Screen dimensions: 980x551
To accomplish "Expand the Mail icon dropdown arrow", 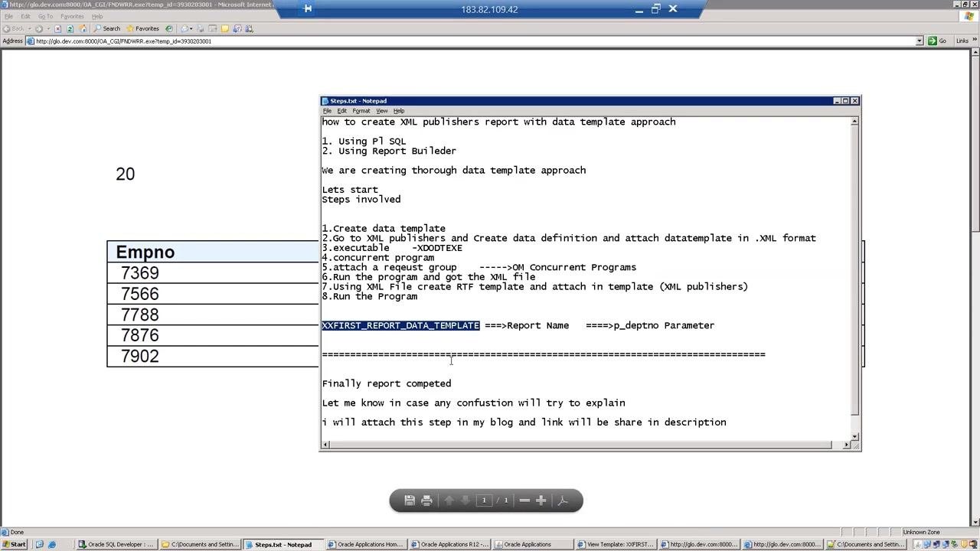I will pos(191,28).
